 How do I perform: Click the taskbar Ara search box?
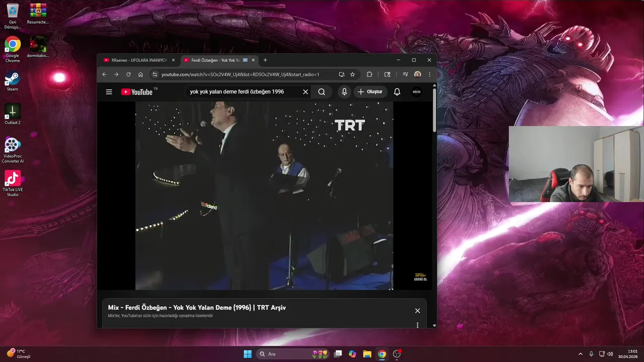pos(293,354)
